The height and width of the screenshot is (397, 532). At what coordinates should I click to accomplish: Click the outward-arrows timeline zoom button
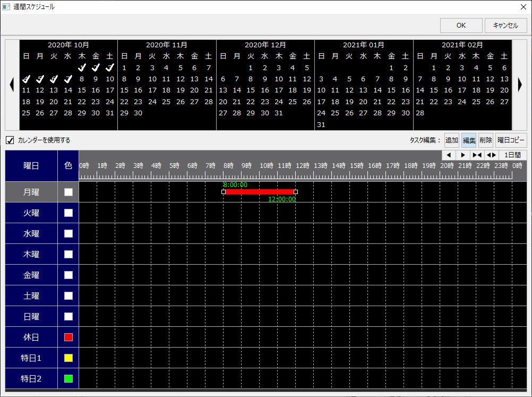tap(491, 155)
